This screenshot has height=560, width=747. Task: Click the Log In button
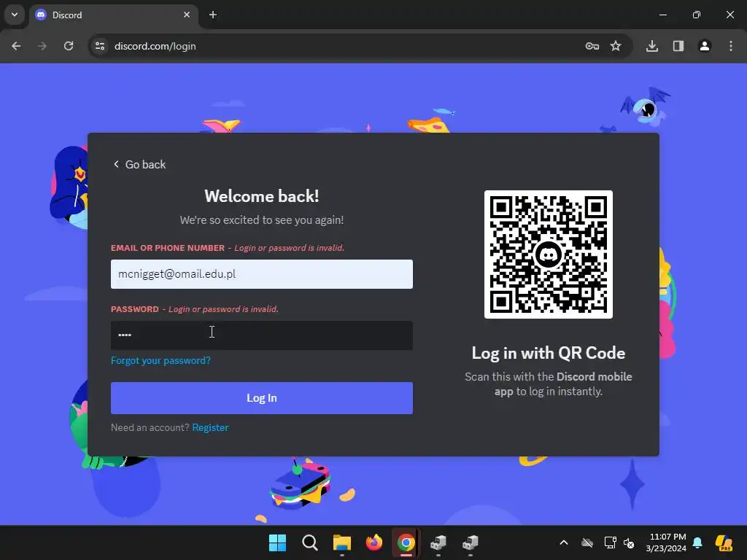pyautogui.click(x=262, y=398)
